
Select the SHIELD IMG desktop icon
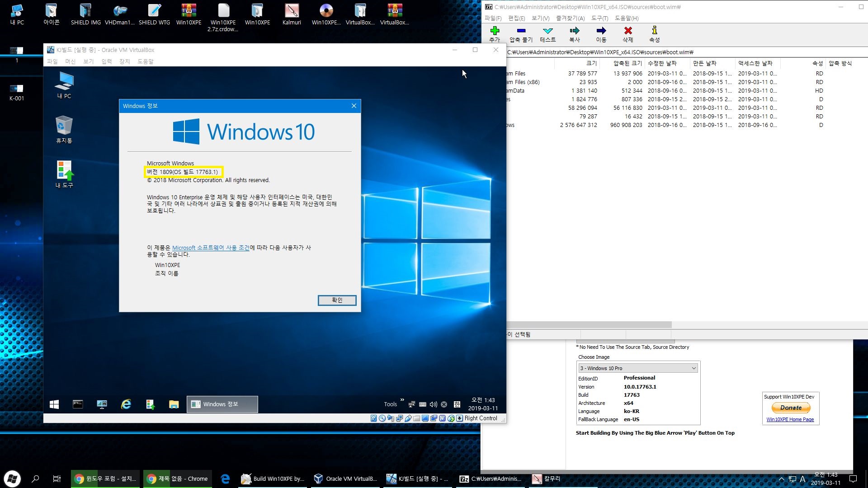(x=86, y=14)
